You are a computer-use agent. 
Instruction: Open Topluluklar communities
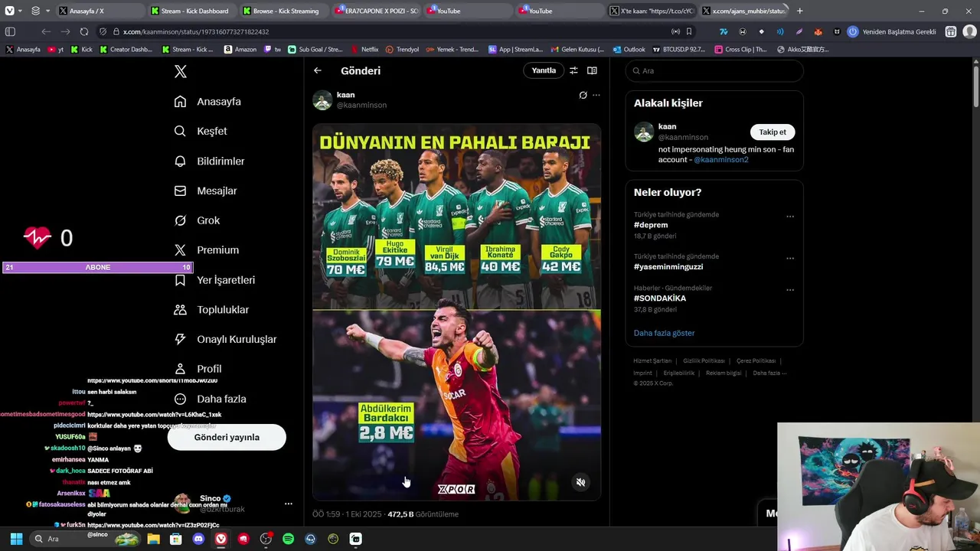click(x=211, y=310)
